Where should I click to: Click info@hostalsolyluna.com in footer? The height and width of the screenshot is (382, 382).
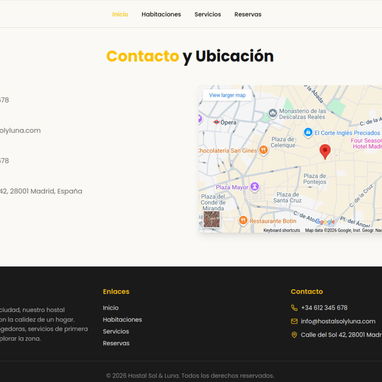338,321
